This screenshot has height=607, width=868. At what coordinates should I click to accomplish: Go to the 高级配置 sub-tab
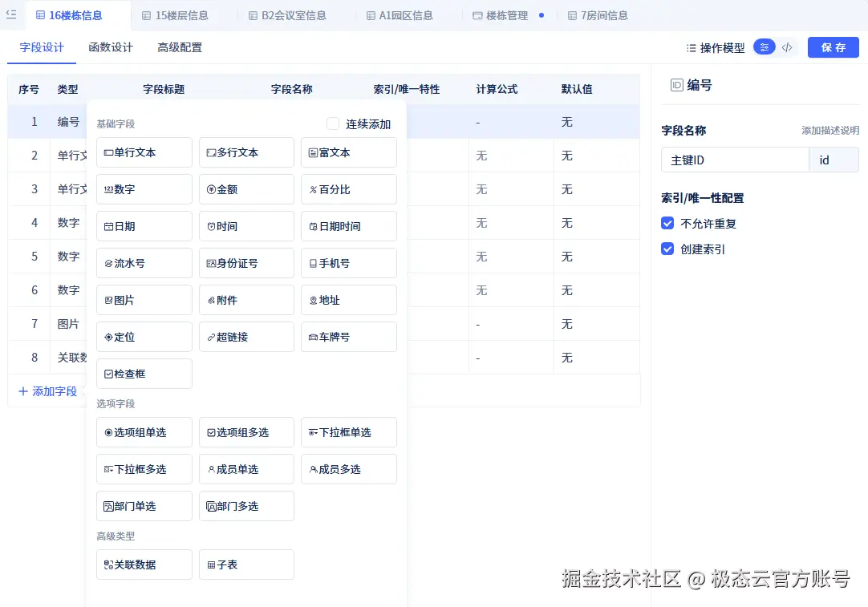[x=180, y=47]
